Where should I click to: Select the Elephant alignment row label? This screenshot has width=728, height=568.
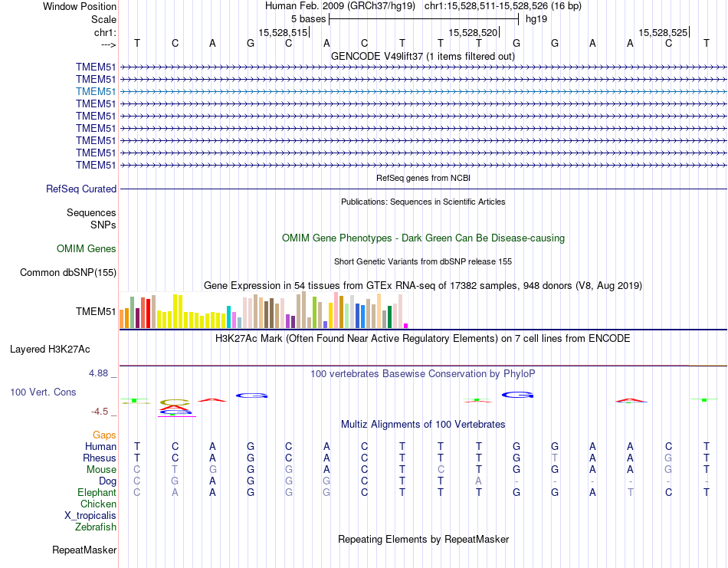pos(97,492)
